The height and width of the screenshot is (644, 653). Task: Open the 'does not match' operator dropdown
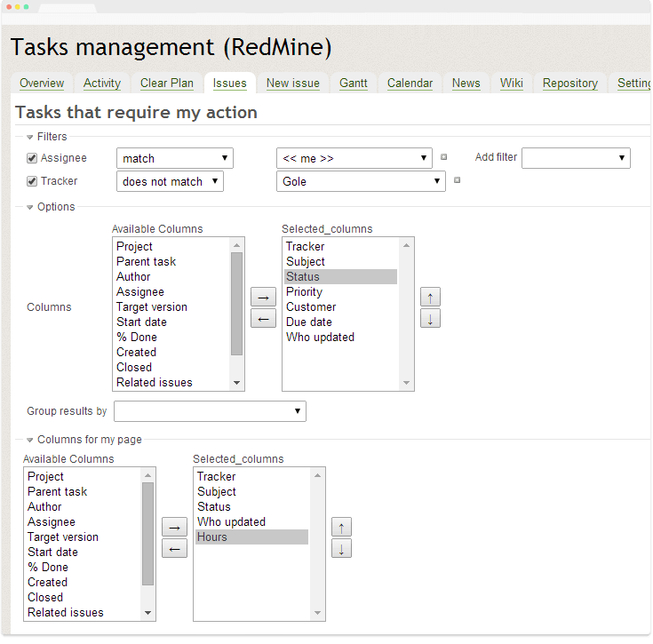coord(170,181)
